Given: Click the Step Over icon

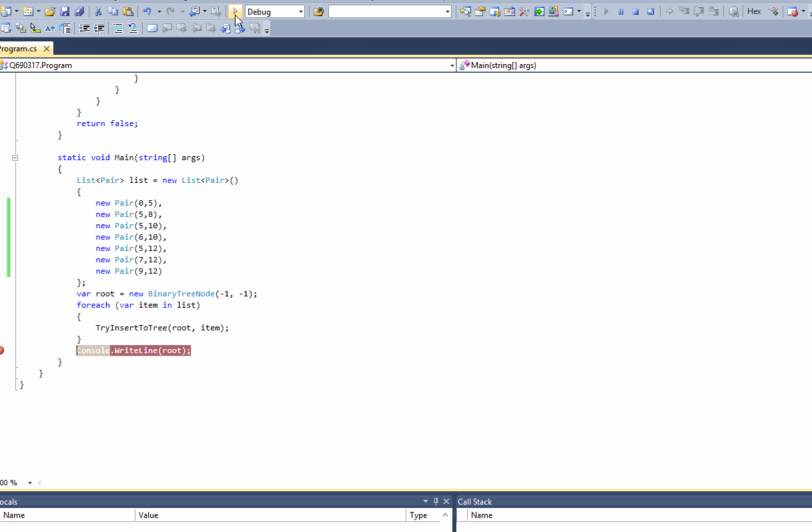Looking at the screenshot, I should (699, 11).
